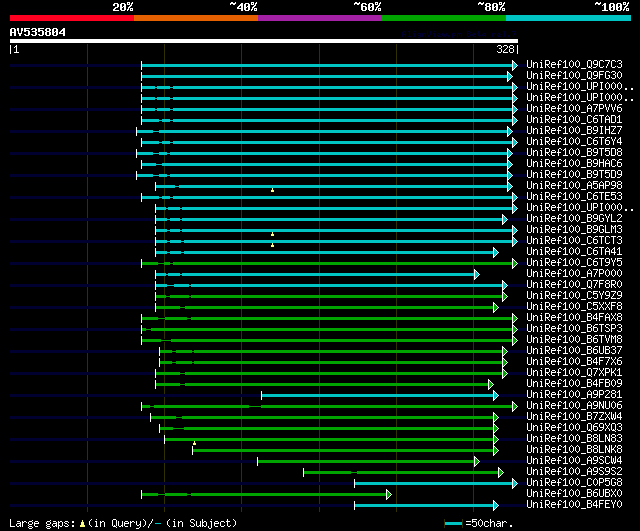This screenshot has height=531, width=640.
Task: Click the arrowhead ending the C6TA41 alignment
Action: [x=496, y=253]
